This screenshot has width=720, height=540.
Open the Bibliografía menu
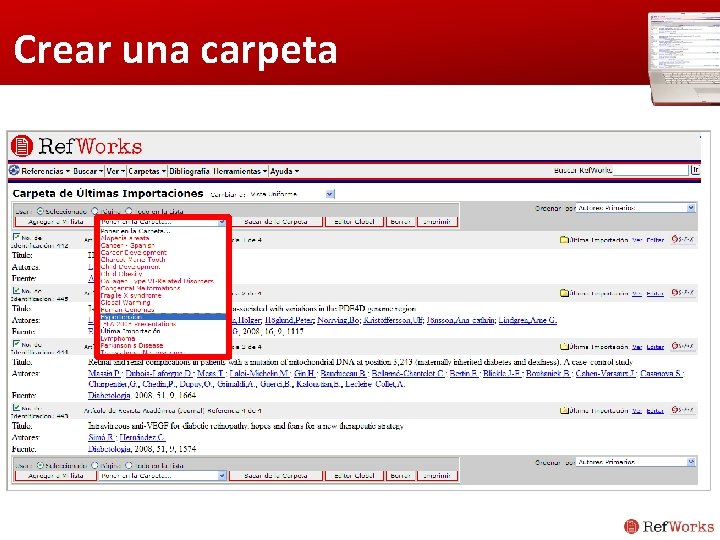(189, 171)
